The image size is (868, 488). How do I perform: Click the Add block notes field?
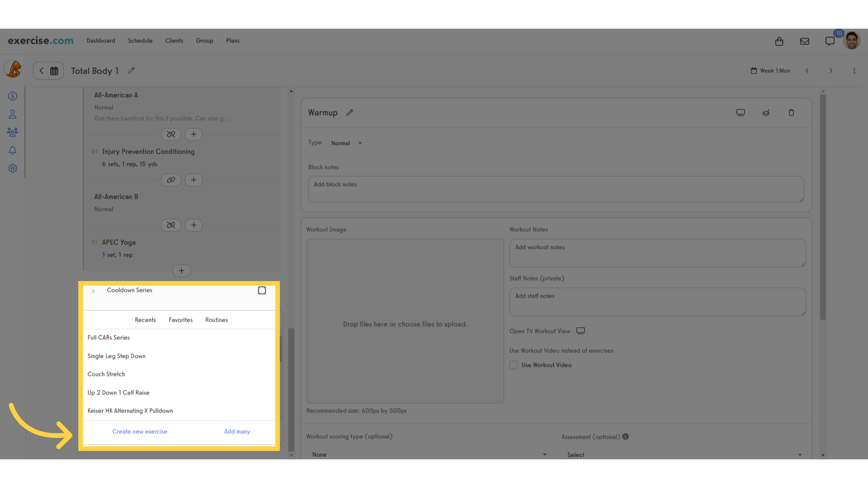click(x=556, y=189)
